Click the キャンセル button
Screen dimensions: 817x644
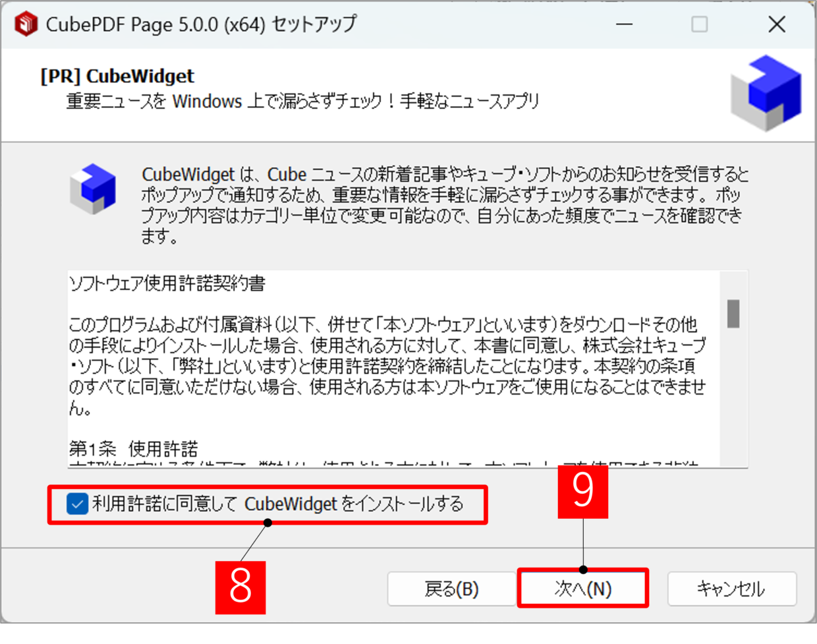point(731,588)
